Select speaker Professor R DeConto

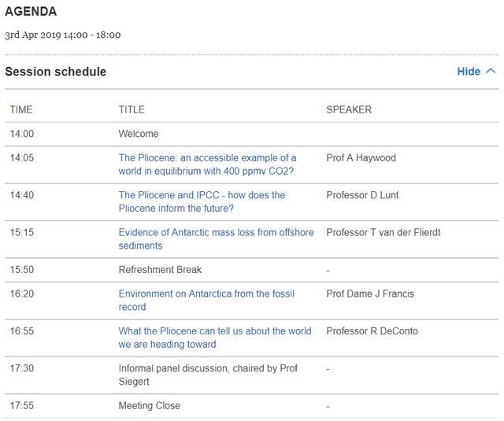(372, 331)
